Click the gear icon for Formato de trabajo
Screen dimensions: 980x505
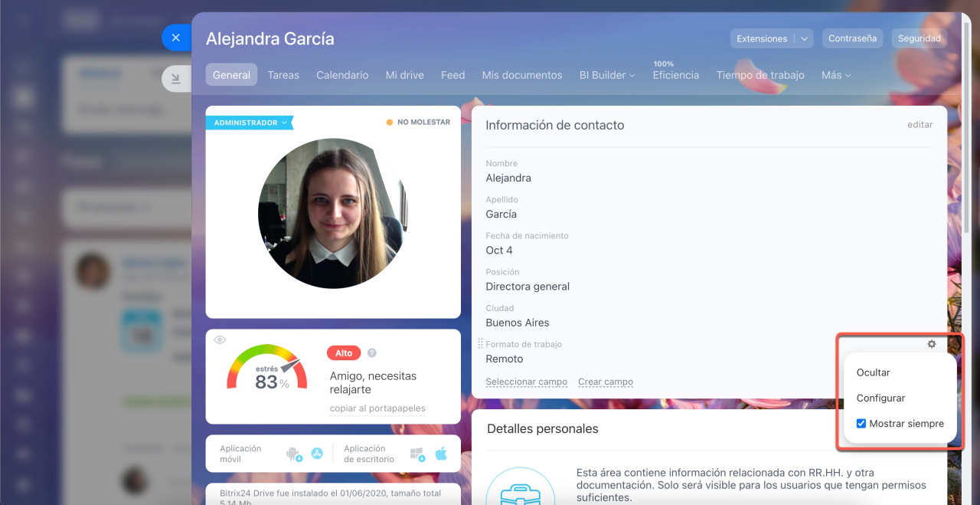coord(932,344)
